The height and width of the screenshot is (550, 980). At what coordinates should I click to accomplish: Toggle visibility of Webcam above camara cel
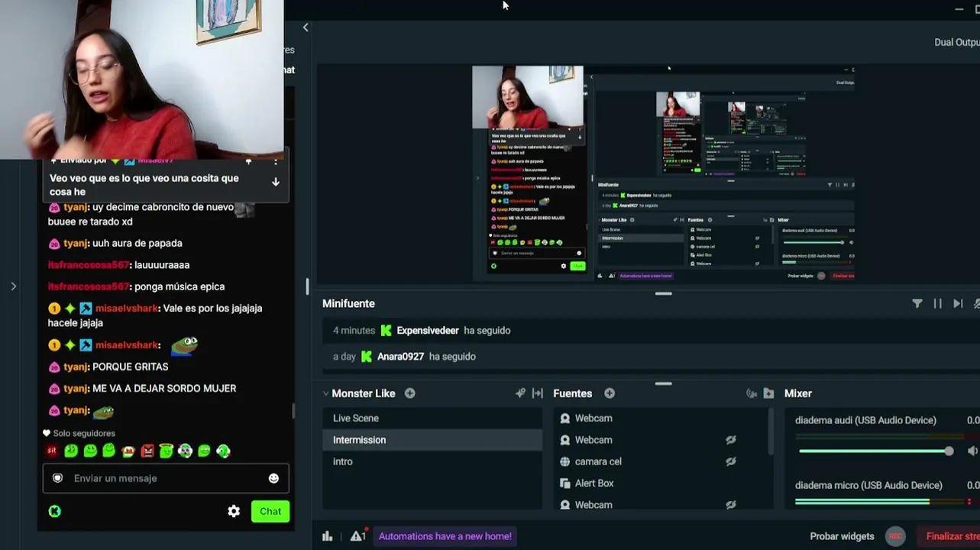pyautogui.click(x=731, y=440)
